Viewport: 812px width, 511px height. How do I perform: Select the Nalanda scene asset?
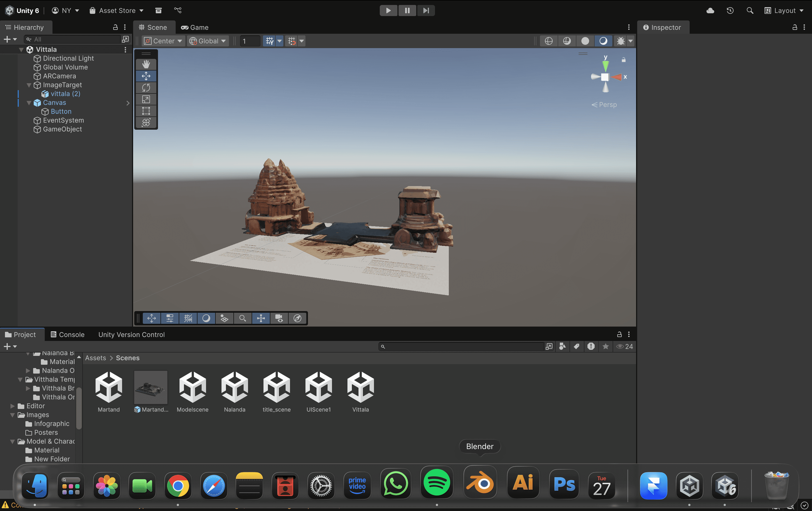click(x=235, y=392)
